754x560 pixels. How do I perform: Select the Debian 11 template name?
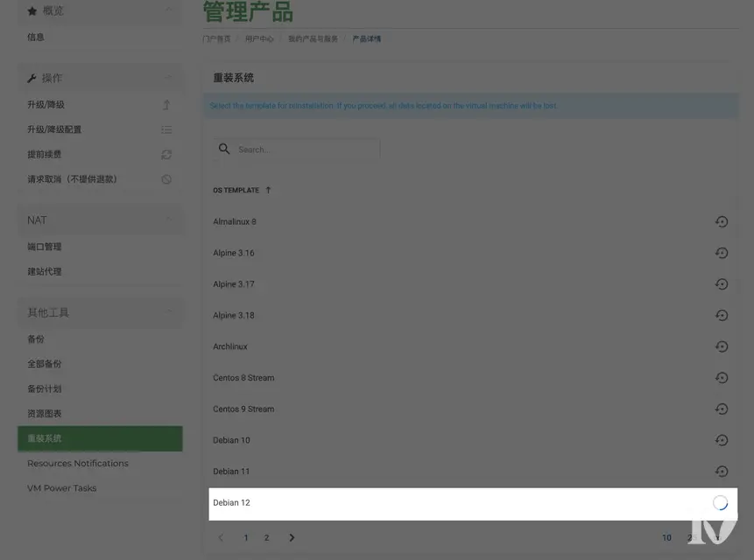click(x=231, y=472)
